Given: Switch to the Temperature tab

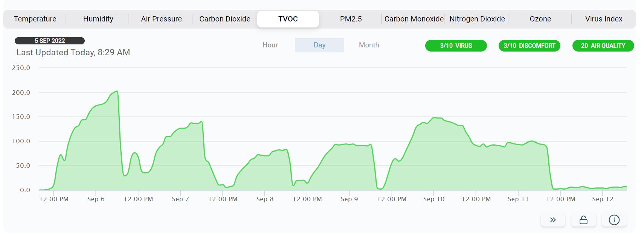Looking at the screenshot, I should point(35,19).
